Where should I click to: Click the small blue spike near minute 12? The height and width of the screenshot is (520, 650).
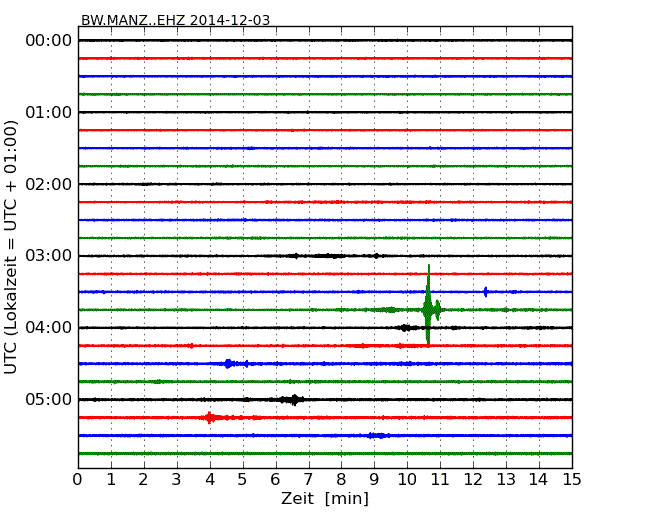(x=486, y=292)
